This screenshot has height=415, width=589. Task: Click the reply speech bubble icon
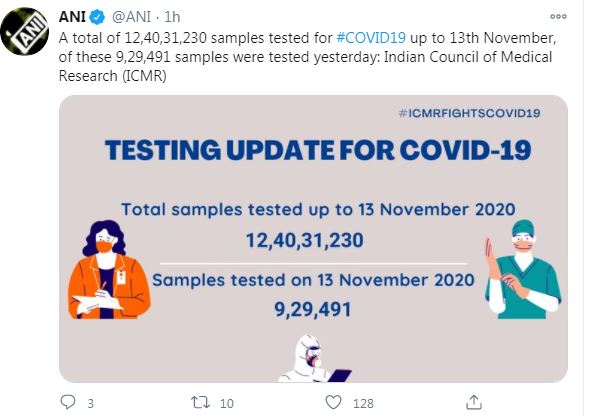[68, 402]
